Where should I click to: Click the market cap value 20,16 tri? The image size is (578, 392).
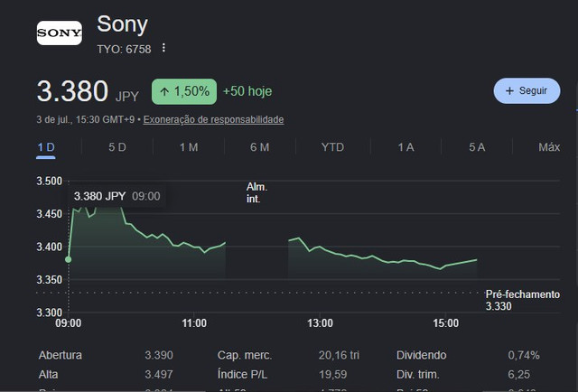tap(340, 355)
